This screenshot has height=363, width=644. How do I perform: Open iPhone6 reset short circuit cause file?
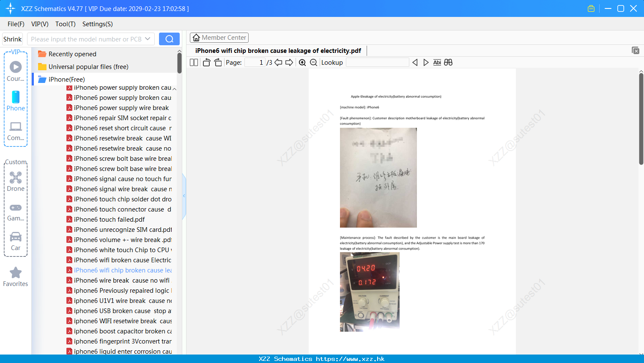click(x=119, y=128)
